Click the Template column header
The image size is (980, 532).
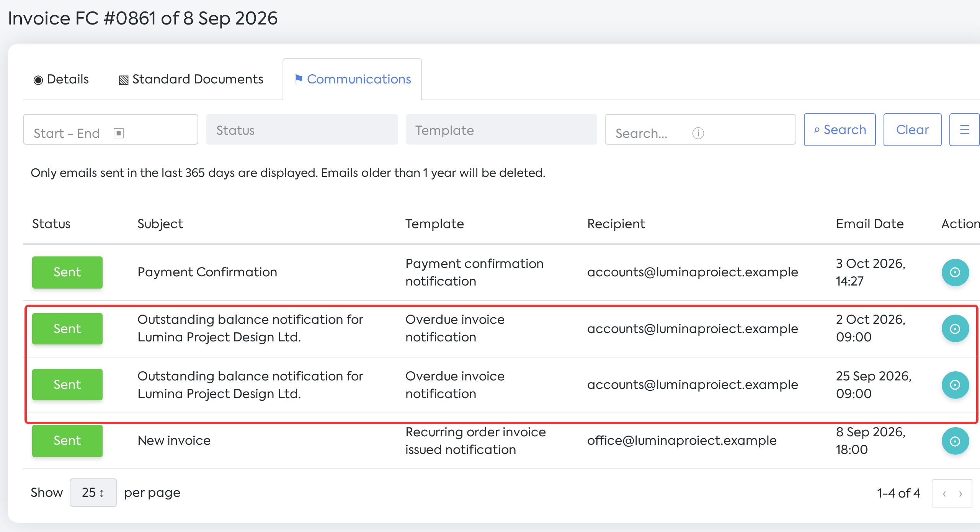pos(434,224)
